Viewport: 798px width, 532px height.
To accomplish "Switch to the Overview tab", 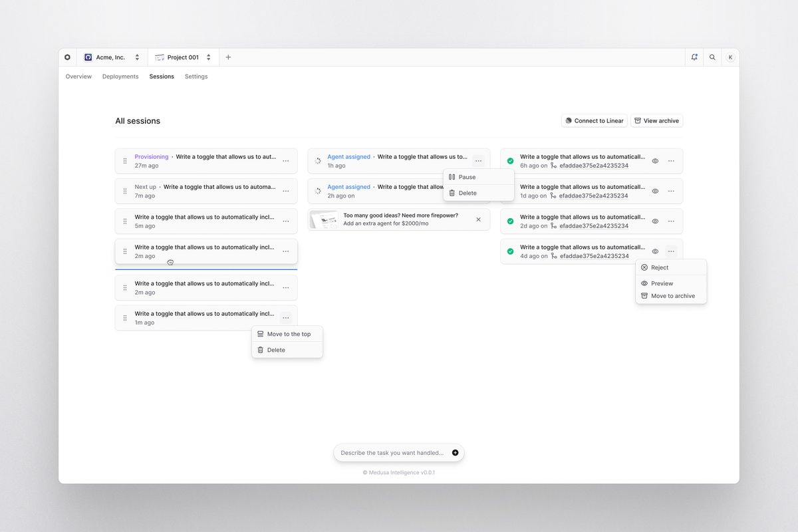I will click(78, 76).
